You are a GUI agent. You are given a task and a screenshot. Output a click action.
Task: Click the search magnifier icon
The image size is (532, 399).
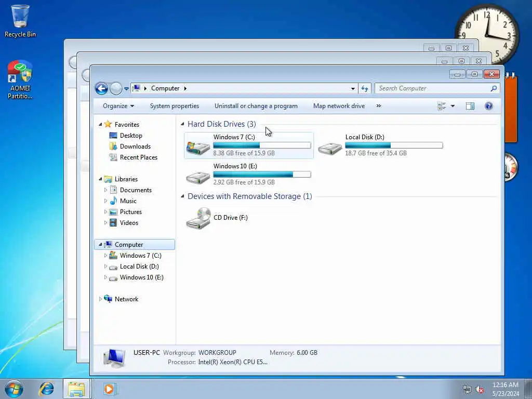pos(494,88)
